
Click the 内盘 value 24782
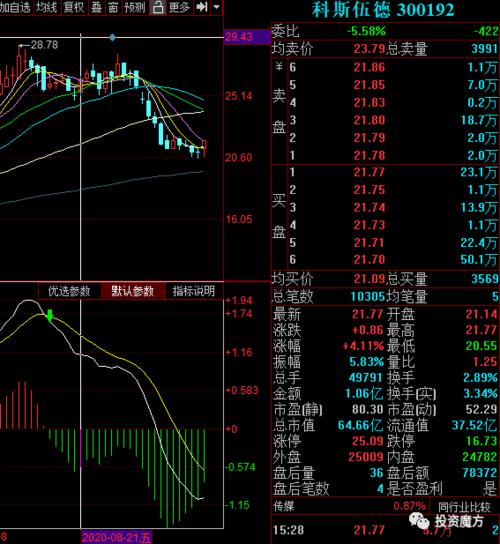pos(480,457)
